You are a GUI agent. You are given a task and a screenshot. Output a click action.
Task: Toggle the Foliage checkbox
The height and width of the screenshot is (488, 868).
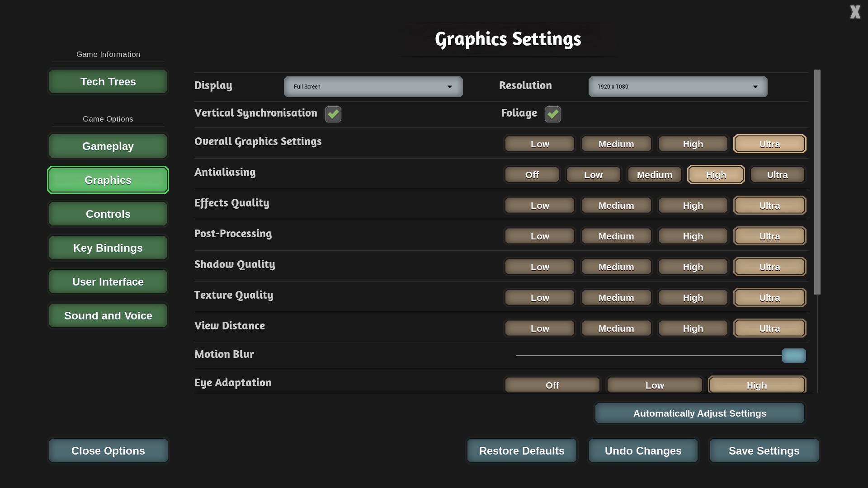[552, 114]
